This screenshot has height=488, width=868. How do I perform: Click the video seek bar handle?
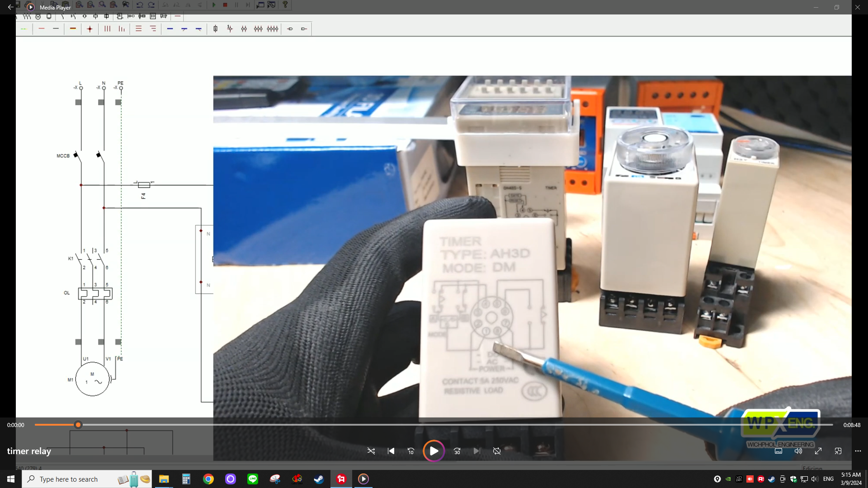(x=78, y=425)
